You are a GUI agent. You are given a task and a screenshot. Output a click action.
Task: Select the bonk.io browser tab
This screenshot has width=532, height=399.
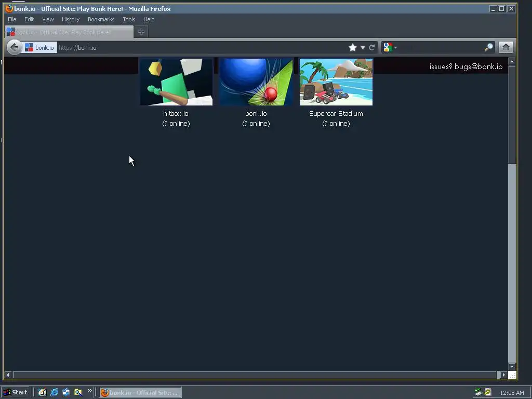coord(69,32)
